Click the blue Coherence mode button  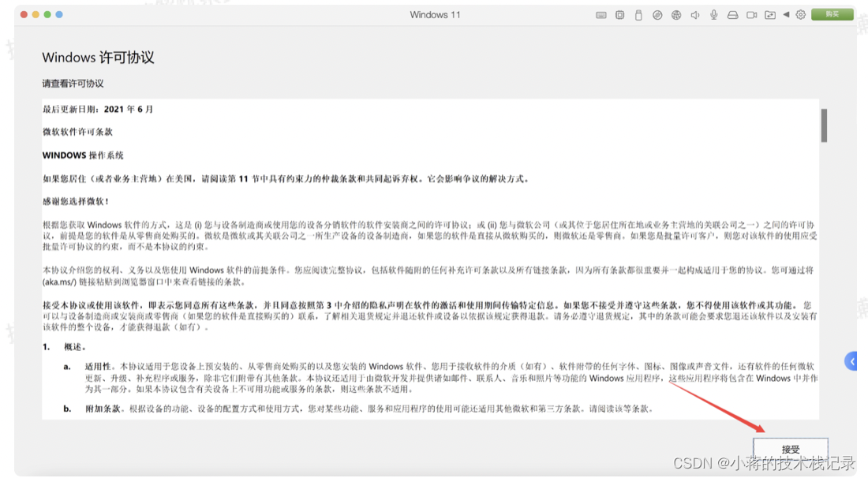click(x=59, y=14)
